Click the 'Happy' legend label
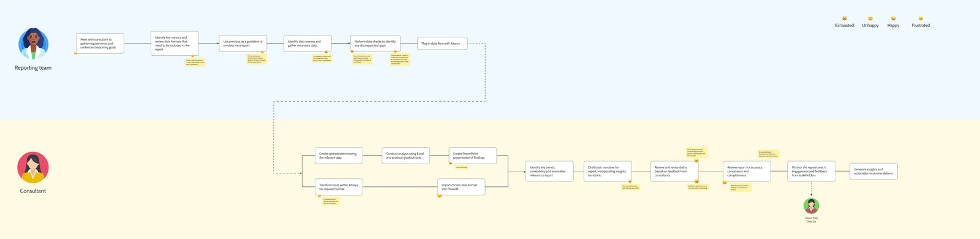980x239 pixels. (894, 26)
